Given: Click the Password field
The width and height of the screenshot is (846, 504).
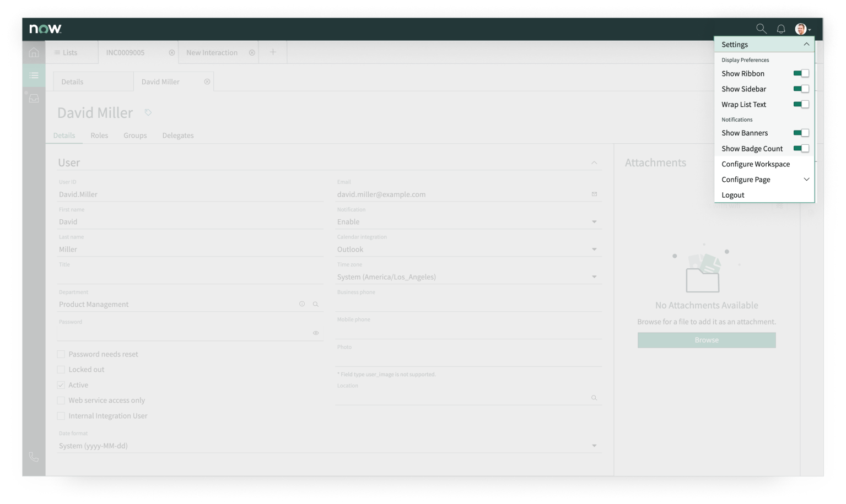Looking at the screenshot, I should click(x=191, y=333).
